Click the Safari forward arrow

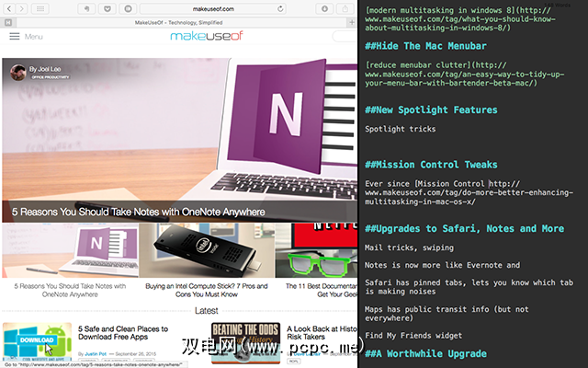(25, 8)
